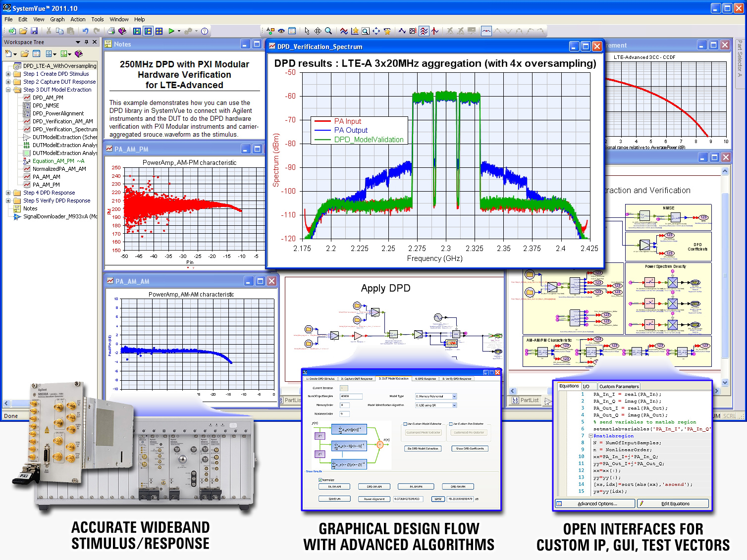This screenshot has height=560, width=747.
Task: Click the four-way arrows fit icon
Action: [376, 31]
